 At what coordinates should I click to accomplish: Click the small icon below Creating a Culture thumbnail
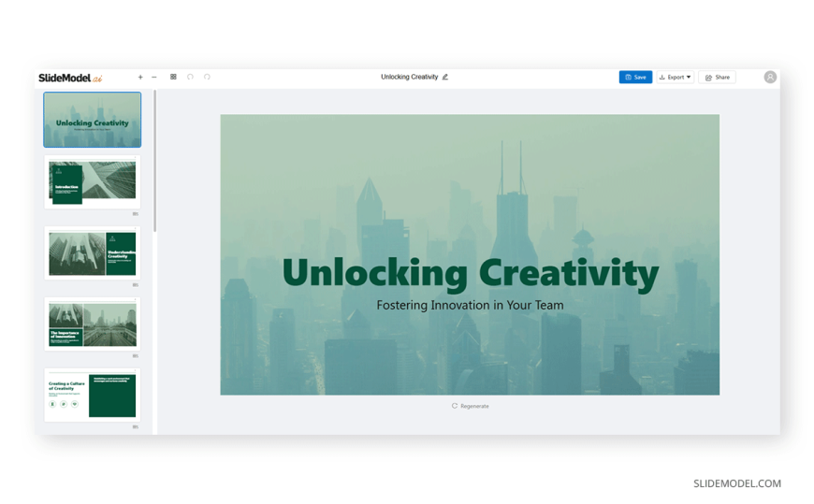click(x=135, y=427)
